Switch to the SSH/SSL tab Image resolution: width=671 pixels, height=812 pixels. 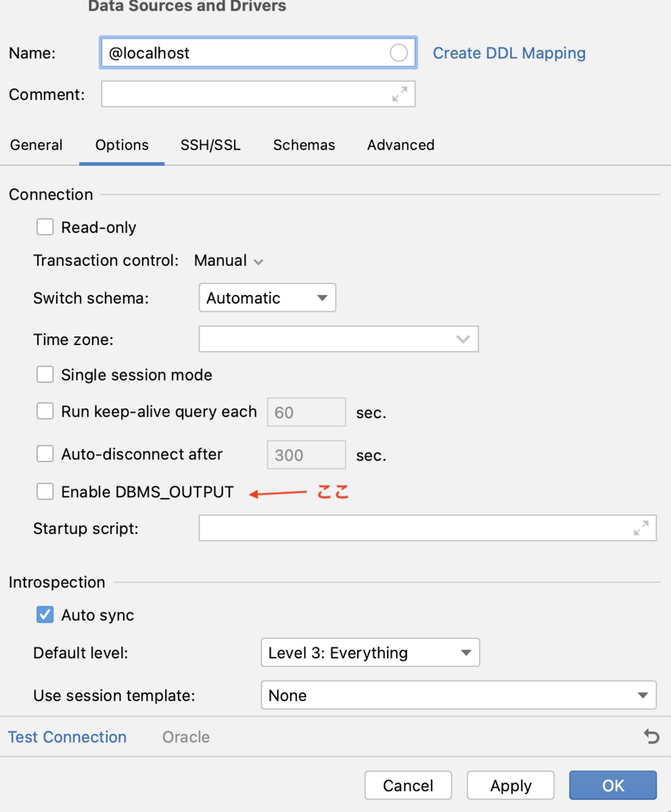click(x=210, y=145)
